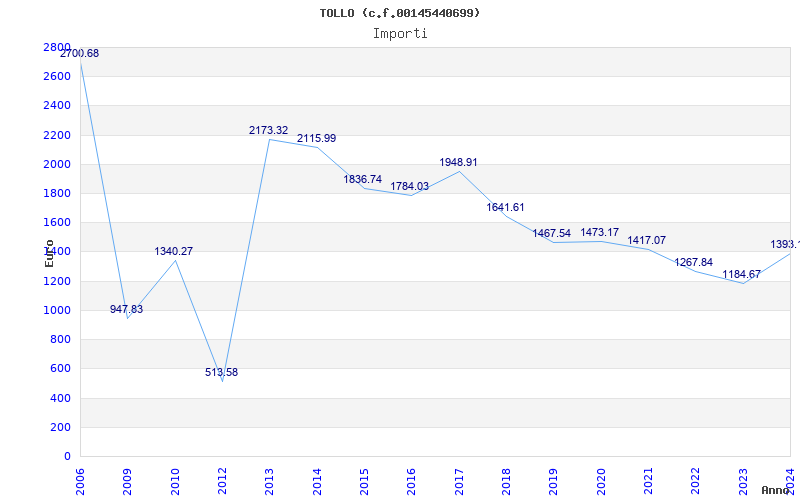Viewport: 800px width, 500px height.
Task: Click the 2017 year tick label
Action: (459, 482)
